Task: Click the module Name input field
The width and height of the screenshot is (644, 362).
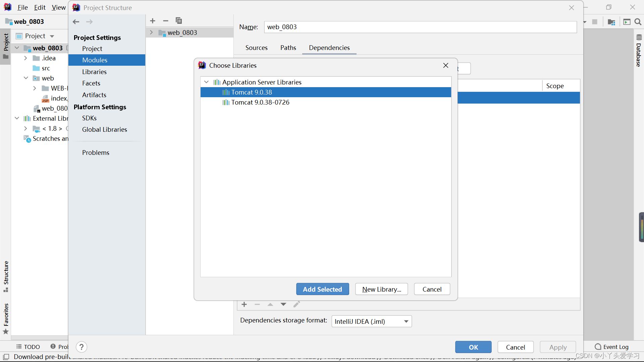Action: (x=420, y=27)
